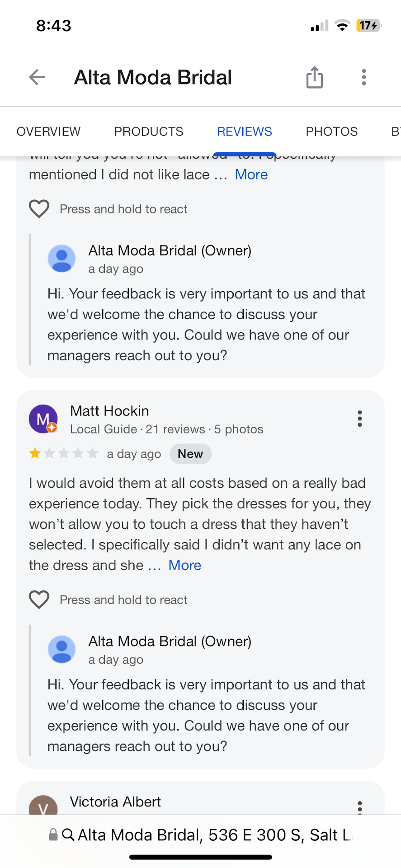The width and height of the screenshot is (401, 868).
Task: Open the Products tab
Action: tap(149, 132)
